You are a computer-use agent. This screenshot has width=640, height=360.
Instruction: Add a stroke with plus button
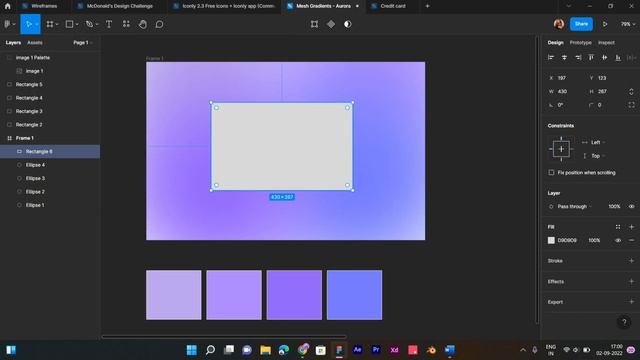[631, 261]
